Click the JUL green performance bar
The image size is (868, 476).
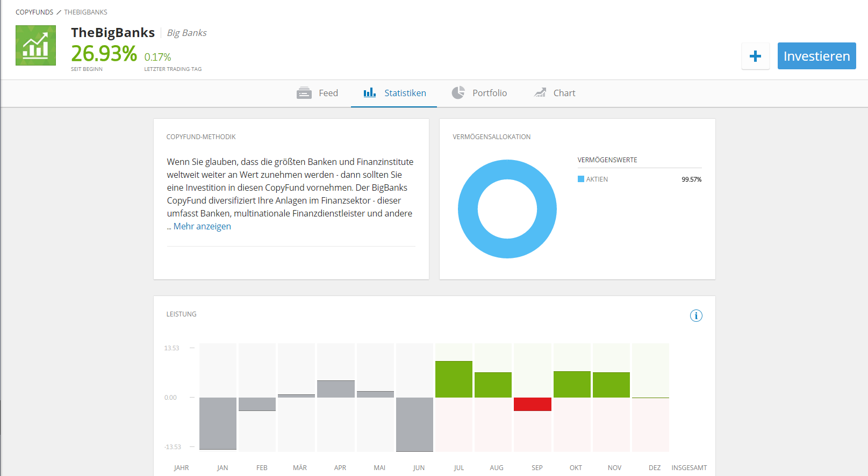pos(454,379)
